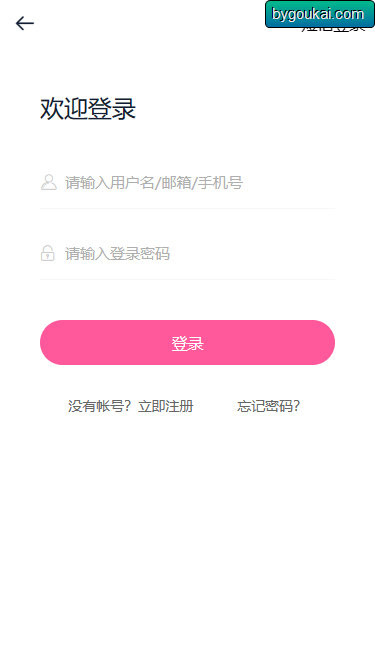The width and height of the screenshot is (375, 667).
Task: Click the underline beneath the username field
Action: 188,208
